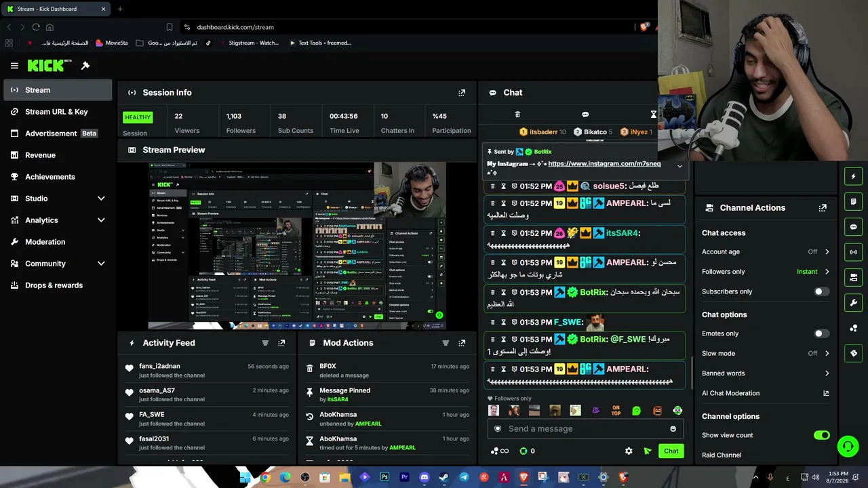The image size is (868, 488).
Task: Show hidden system tray icons
Action: coord(755,477)
